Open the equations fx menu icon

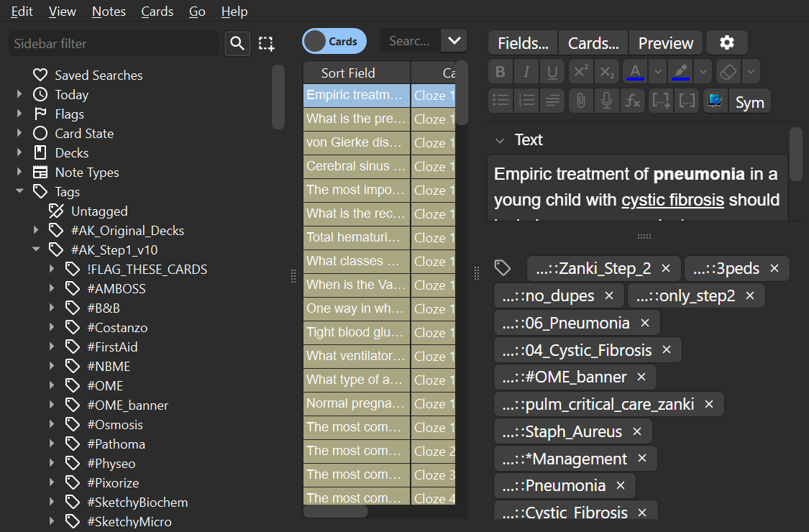pos(633,101)
